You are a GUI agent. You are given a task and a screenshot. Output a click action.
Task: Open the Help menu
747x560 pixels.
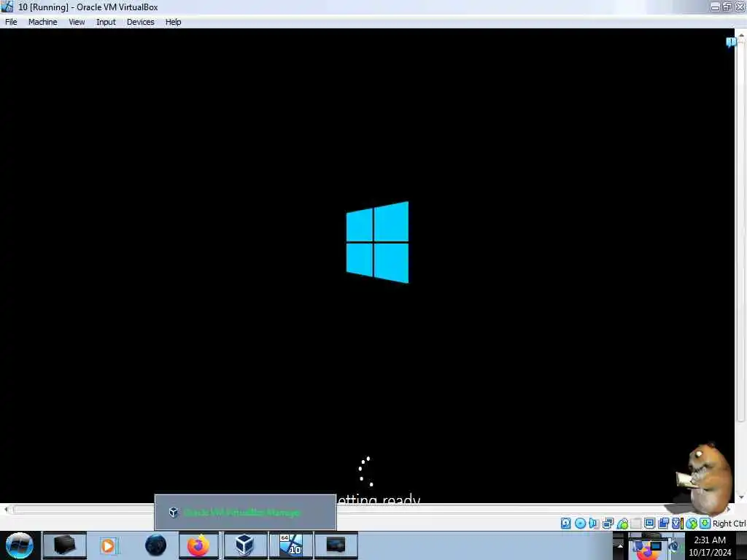click(x=174, y=22)
